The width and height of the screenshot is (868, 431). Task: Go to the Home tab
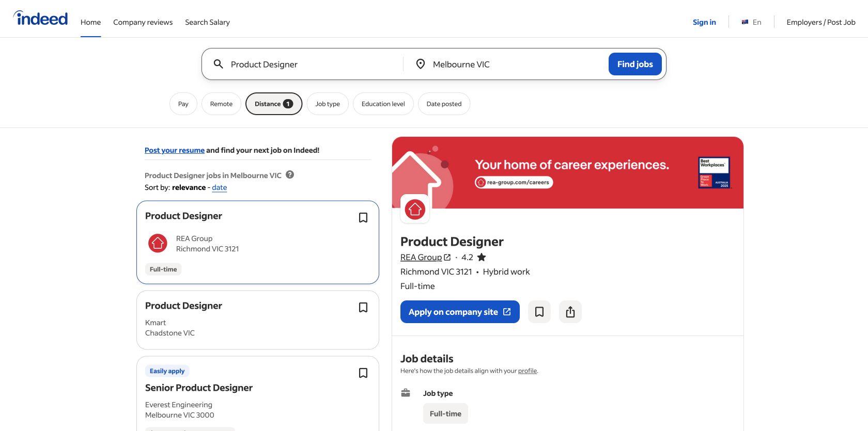(x=90, y=22)
